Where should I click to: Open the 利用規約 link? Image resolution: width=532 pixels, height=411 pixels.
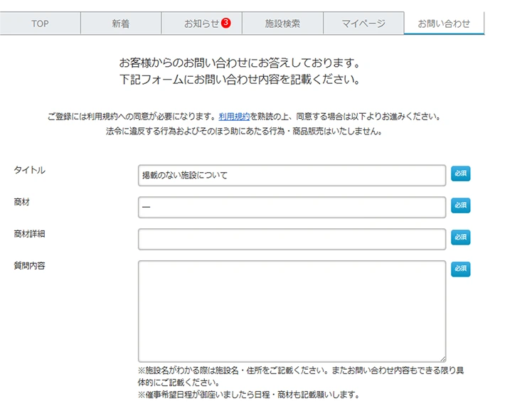(234, 117)
